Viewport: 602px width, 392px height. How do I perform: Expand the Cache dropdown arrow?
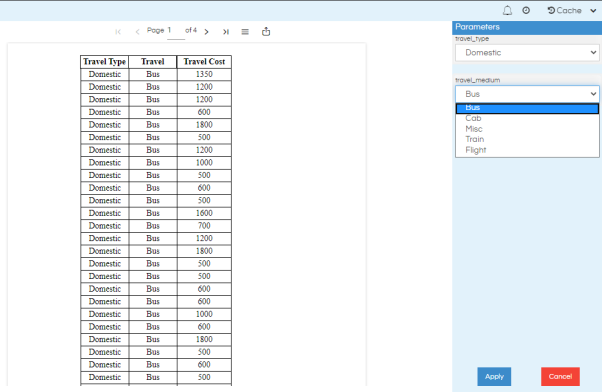593,11
